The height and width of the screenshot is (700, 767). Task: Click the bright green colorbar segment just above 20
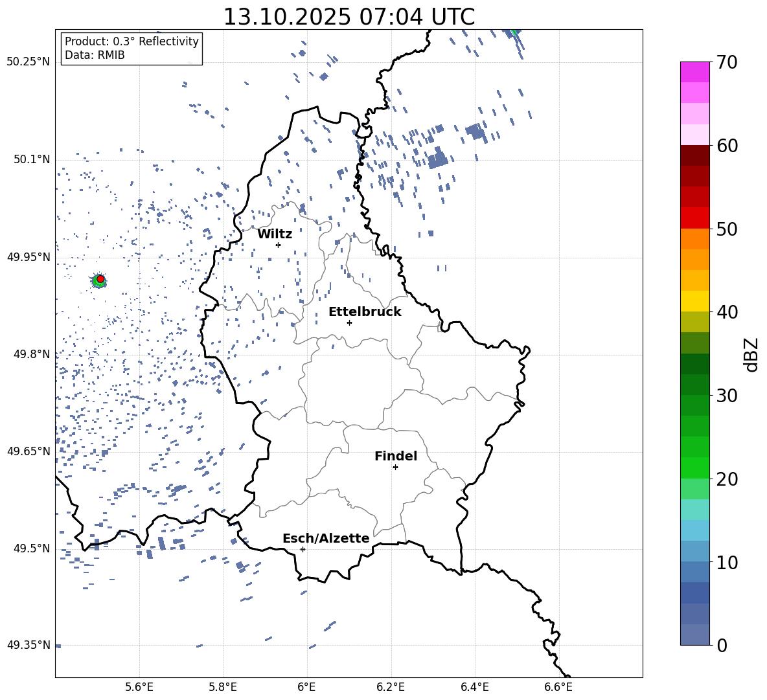(x=694, y=468)
